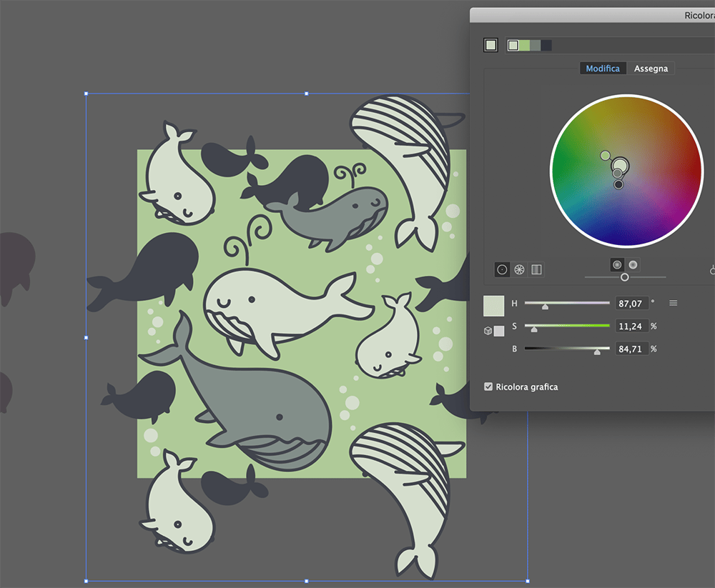This screenshot has height=588, width=715.
Task: Switch to the Assegna tab
Action: pyautogui.click(x=651, y=68)
